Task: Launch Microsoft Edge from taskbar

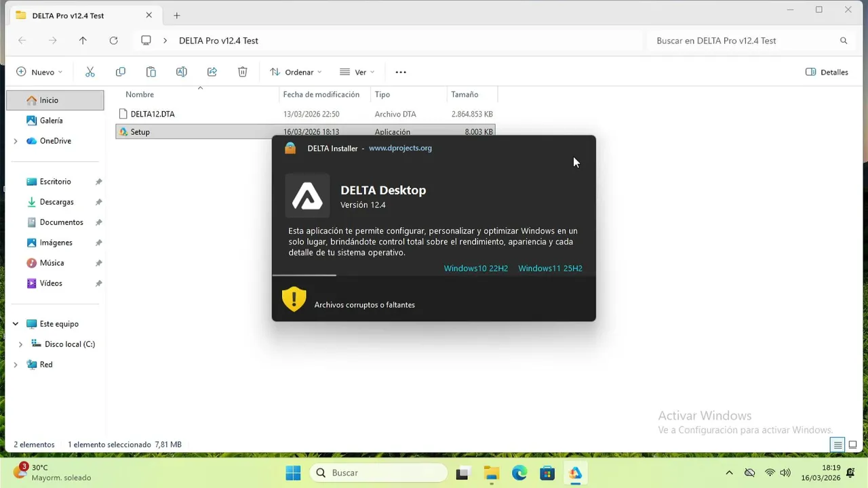Action: [519, 473]
